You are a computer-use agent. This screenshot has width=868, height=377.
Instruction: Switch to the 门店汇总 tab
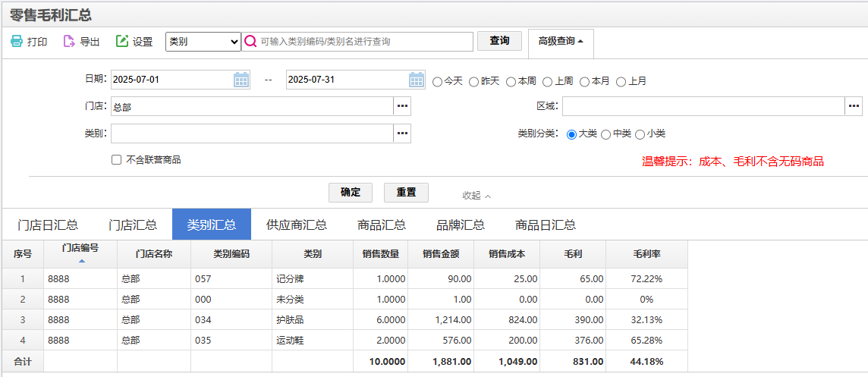(133, 225)
